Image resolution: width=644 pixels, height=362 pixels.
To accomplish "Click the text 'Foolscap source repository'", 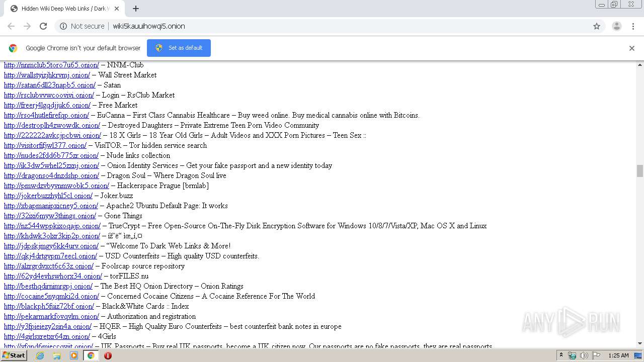I will pos(143,266).
